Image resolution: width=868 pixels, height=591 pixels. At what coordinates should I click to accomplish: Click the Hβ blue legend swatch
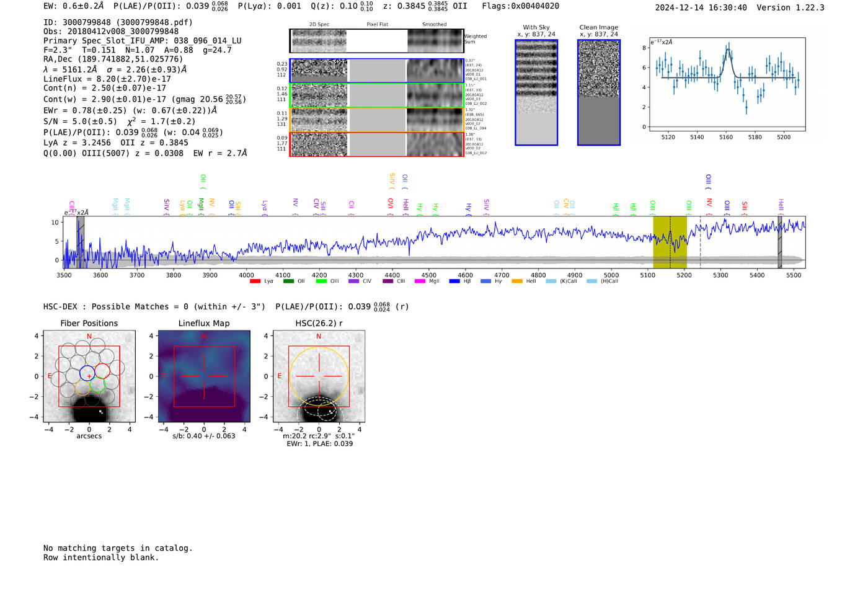[454, 282]
